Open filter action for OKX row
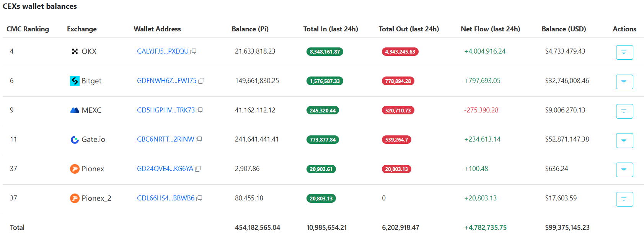Viewport: 644px width, 236px height. tap(624, 52)
